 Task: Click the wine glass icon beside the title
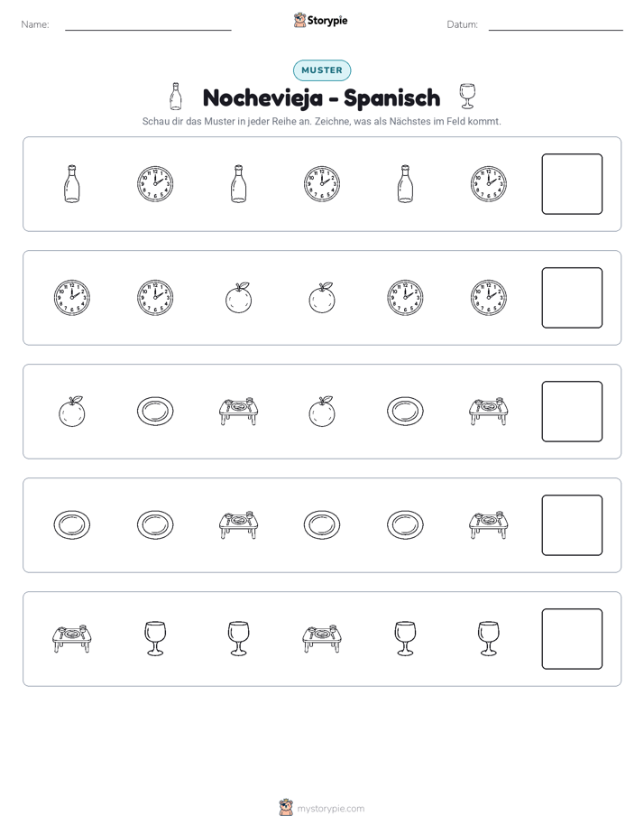(467, 97)
